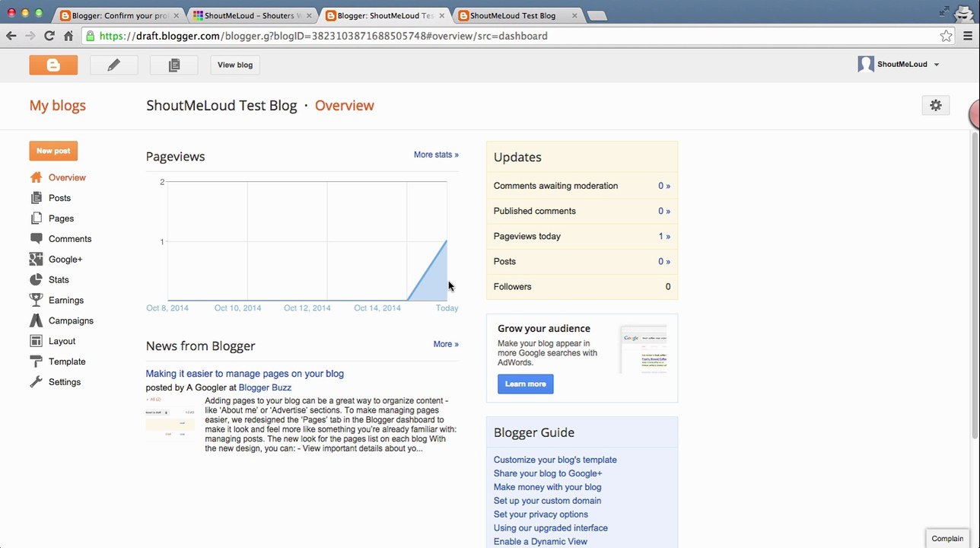This screenshot has width=980, height=548.
Task: Go to Template in sidebar menu
Action: (x=67, y=362)
